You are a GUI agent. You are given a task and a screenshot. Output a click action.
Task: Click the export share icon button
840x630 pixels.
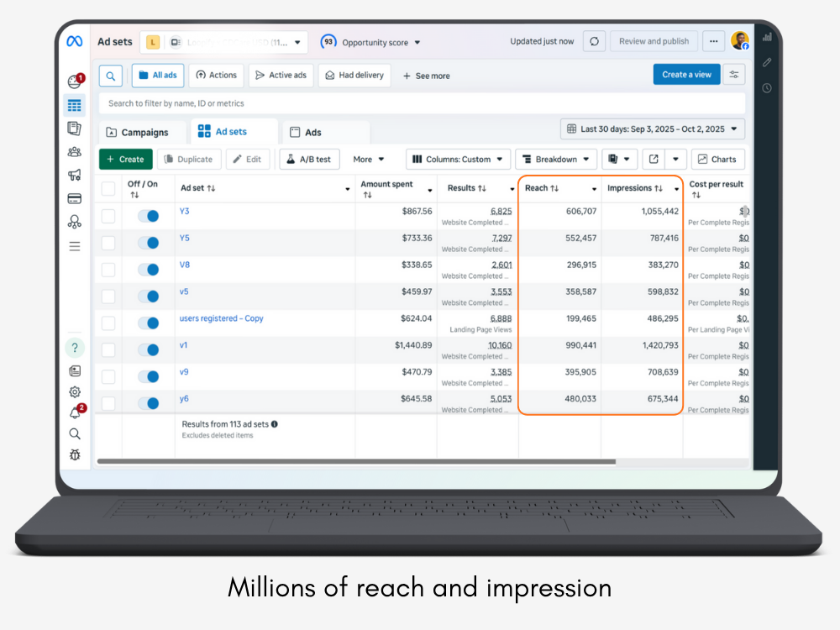coord(654,159)
